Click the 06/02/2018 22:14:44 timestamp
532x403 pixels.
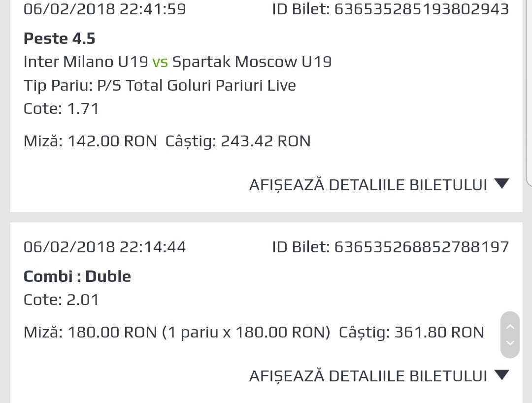coord(105,247)
